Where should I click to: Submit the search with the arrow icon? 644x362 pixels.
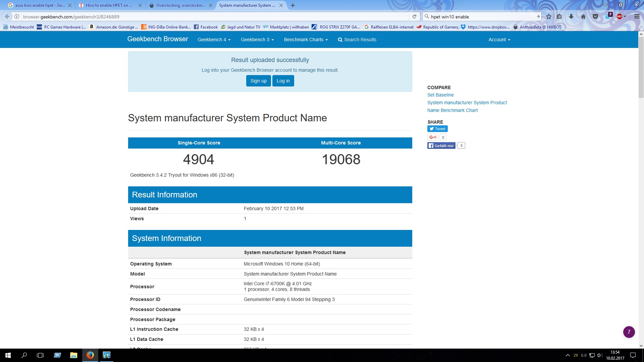538,16
